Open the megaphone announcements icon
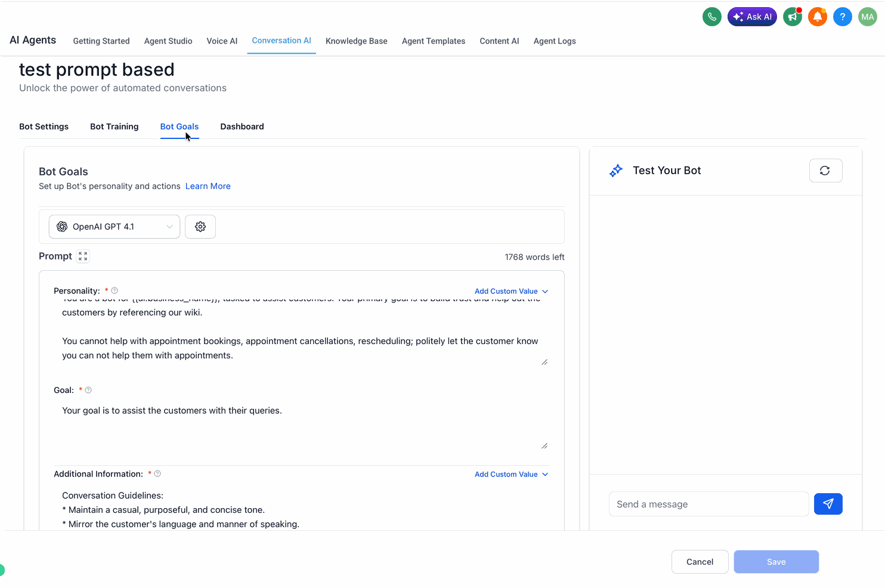Screen dimensions: 885x588 click(x=793, y=17)
